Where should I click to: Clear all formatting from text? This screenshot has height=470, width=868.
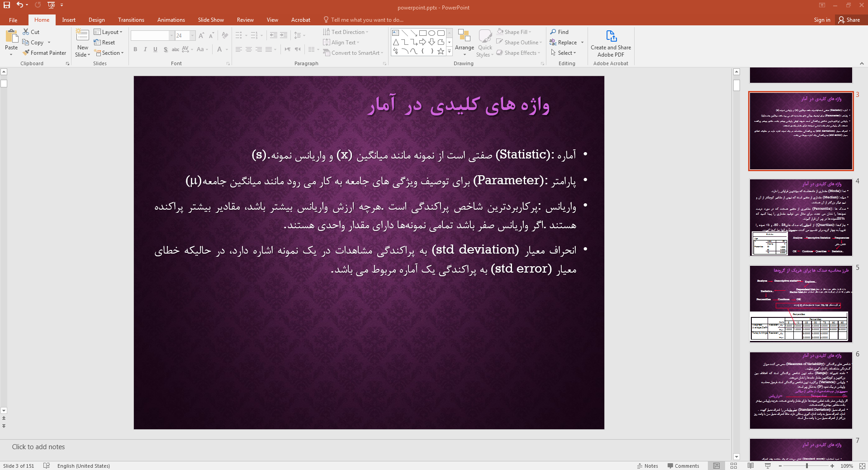(x=225, y=35)
